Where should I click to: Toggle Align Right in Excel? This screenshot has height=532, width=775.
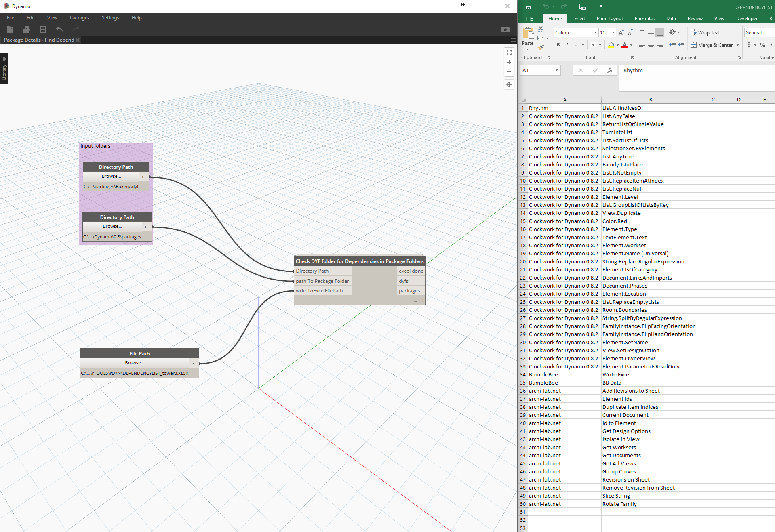point(660,45)
